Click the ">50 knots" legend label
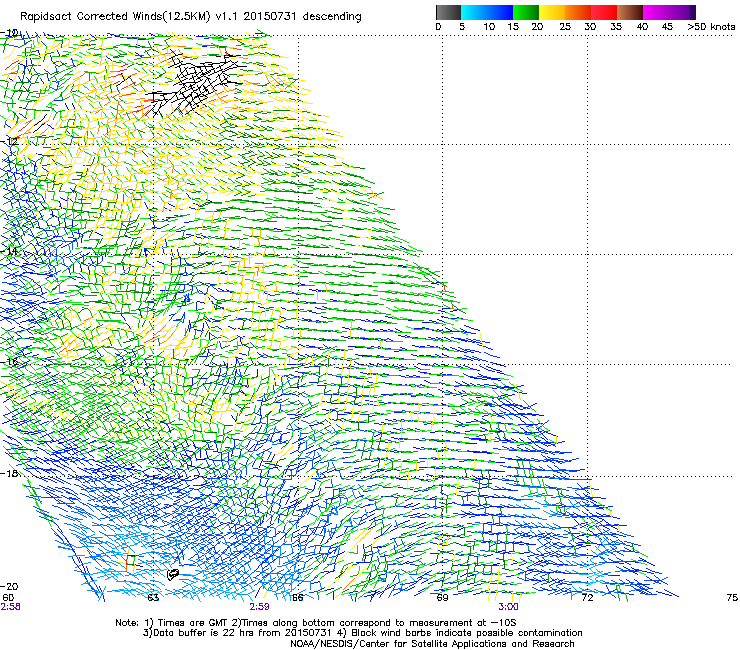 click(x=711, y=27)
